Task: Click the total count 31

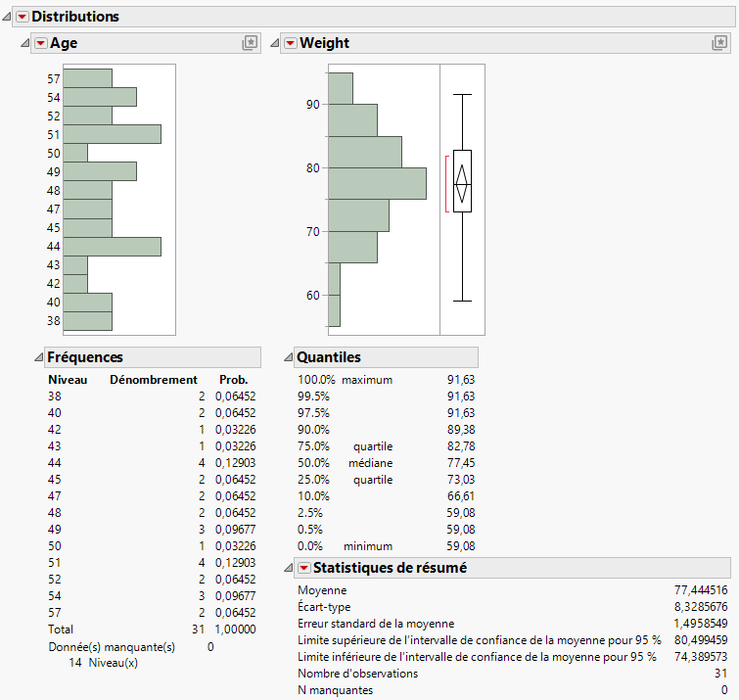Action: click(199, 630)
